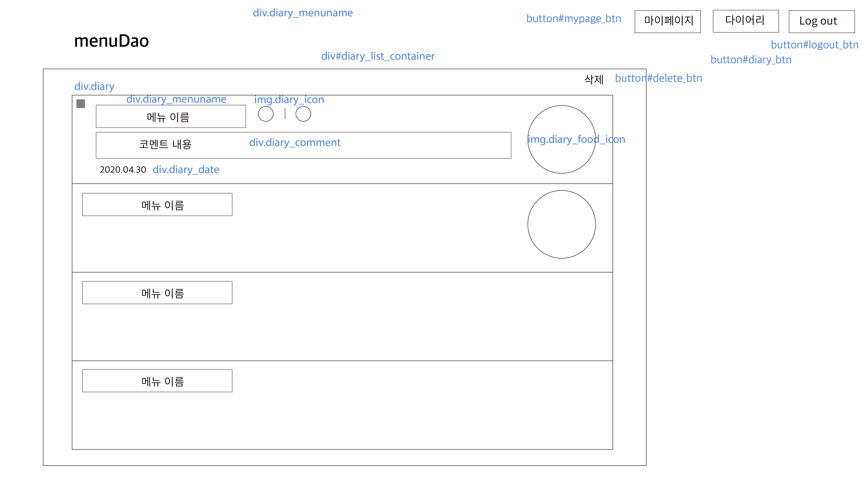Click the 2020.04.30 diary date
This screenshot has width=868, height=488.
[123, 169]
